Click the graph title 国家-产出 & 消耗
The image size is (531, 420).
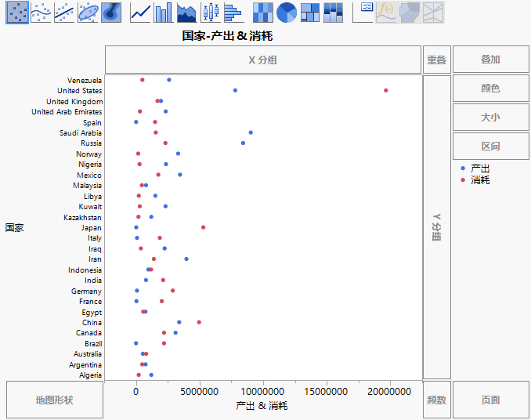pyautogui.click(x=228, y=36)
